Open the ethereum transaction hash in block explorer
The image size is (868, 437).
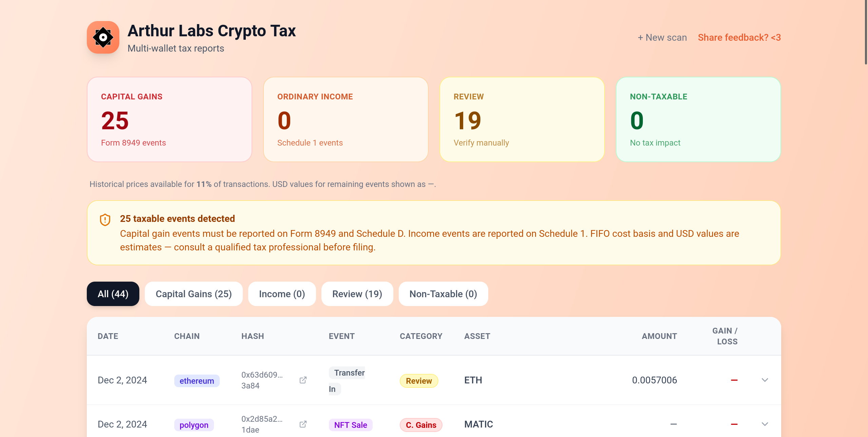[x=303, y=380]
